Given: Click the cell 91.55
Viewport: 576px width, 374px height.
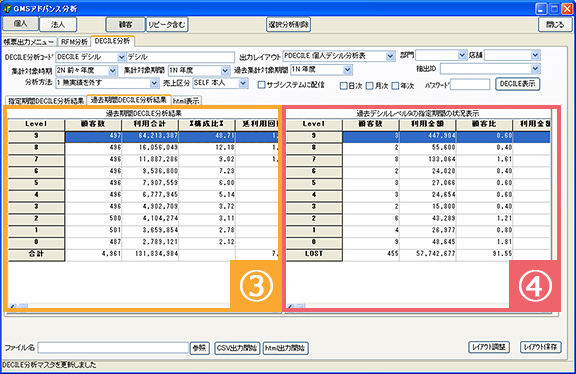Looking at the screenshot, I should (x=484, y=254).
